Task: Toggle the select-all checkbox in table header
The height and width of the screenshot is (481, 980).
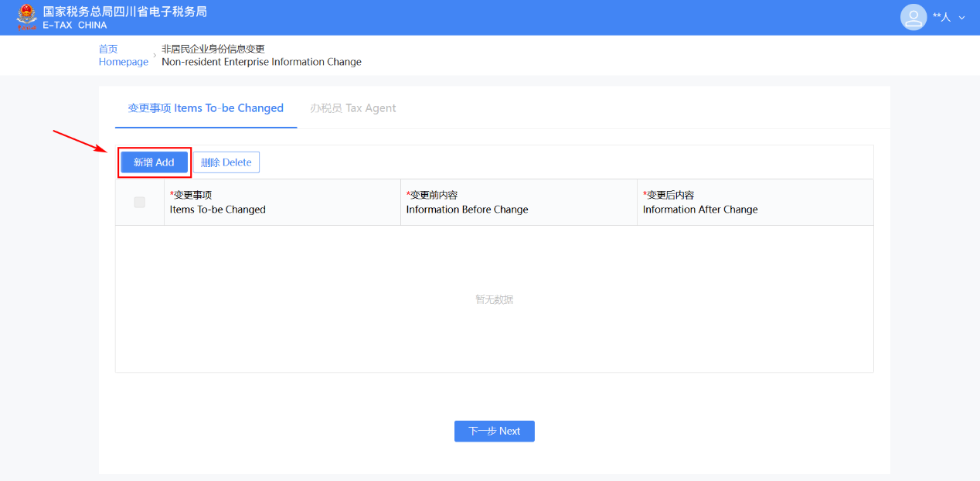Action: 140,202
